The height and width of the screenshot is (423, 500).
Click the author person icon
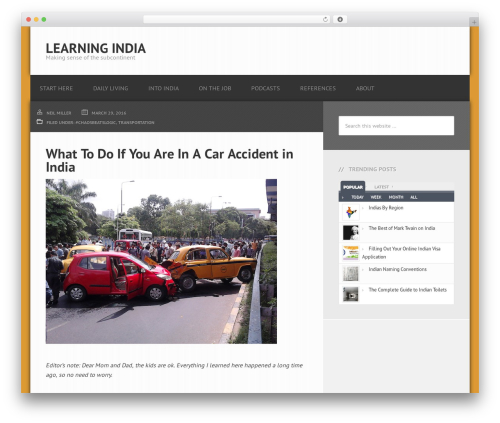(40, 112)
